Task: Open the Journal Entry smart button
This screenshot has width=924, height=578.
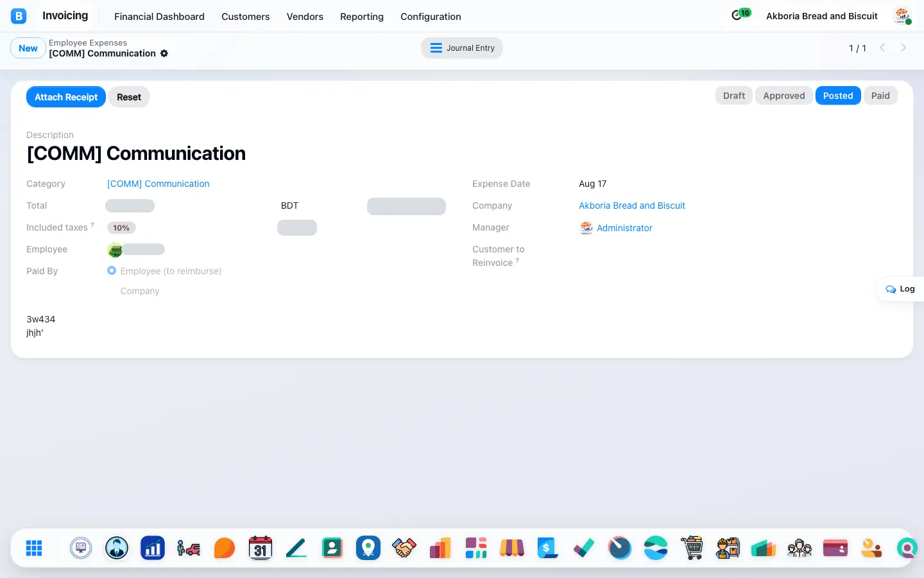Action: coord(462,48)
